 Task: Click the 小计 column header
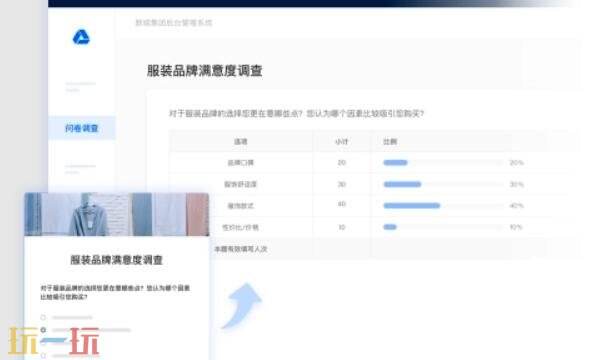coord(341,142)
